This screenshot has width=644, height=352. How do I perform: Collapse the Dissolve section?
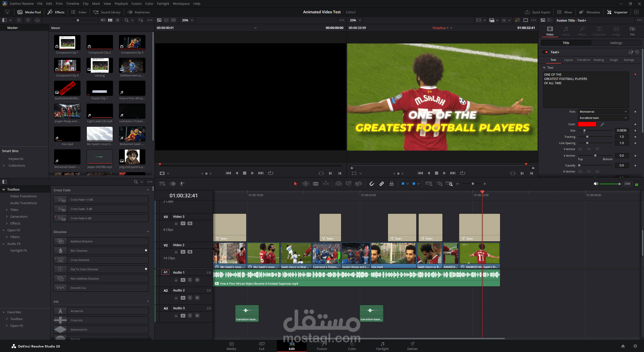(148, 232)
